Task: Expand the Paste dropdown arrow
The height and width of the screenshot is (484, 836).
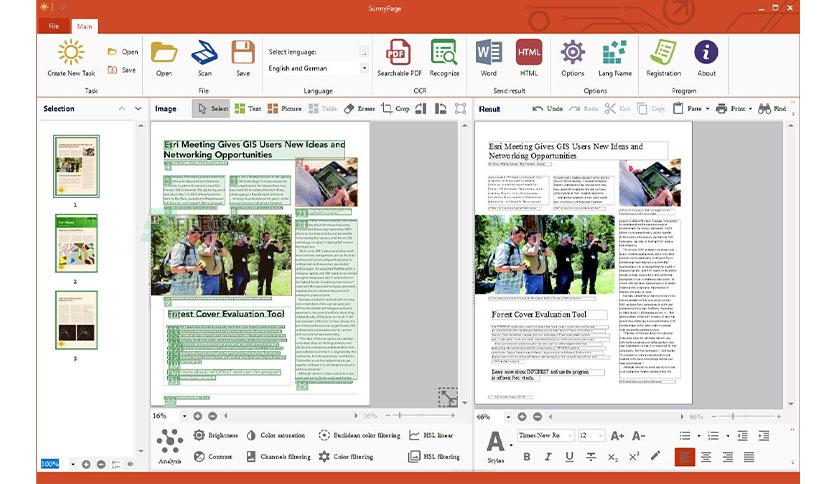Action: coord(708,109)
